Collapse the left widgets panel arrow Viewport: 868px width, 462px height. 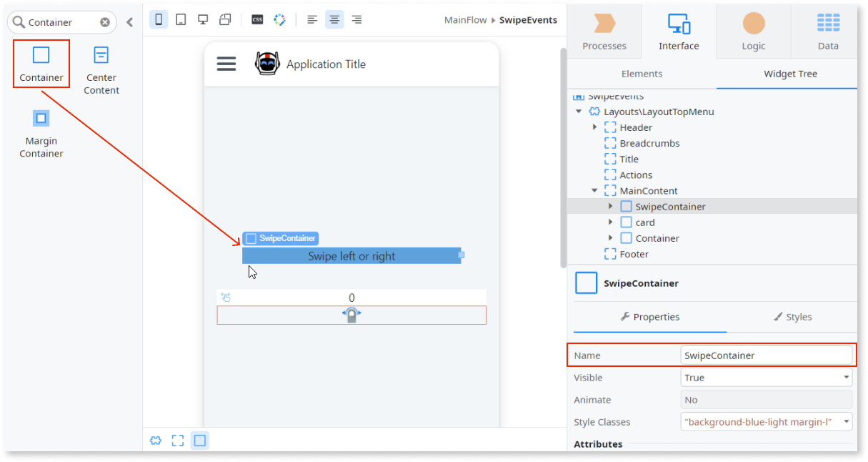tap(129, 21)
